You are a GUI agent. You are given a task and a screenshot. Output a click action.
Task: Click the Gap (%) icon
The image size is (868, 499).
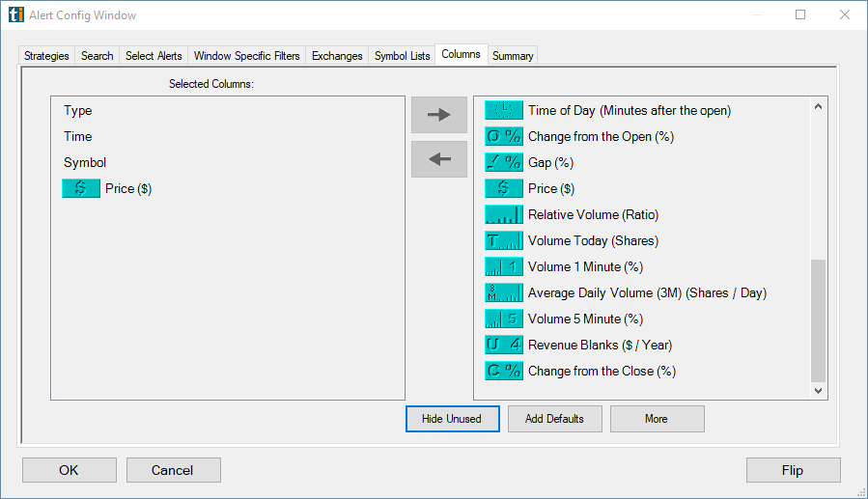504,162
